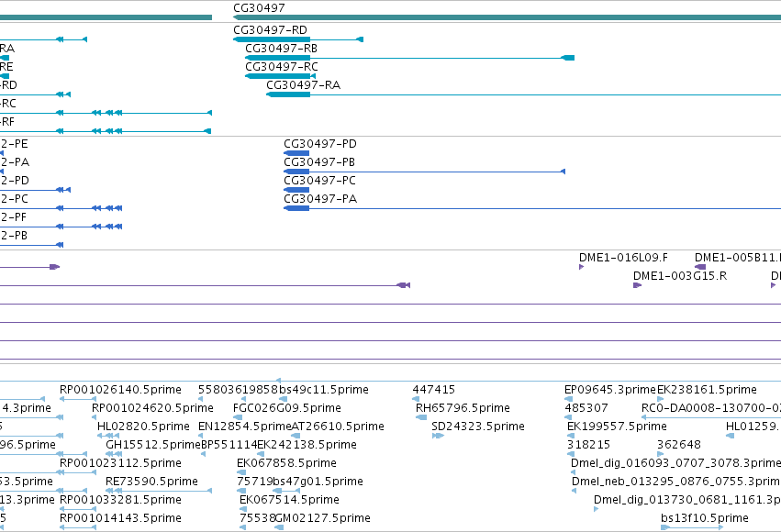Screen dimensions: 781x532
Task: Click the 485307 feature label
Action: coord(586,408)
